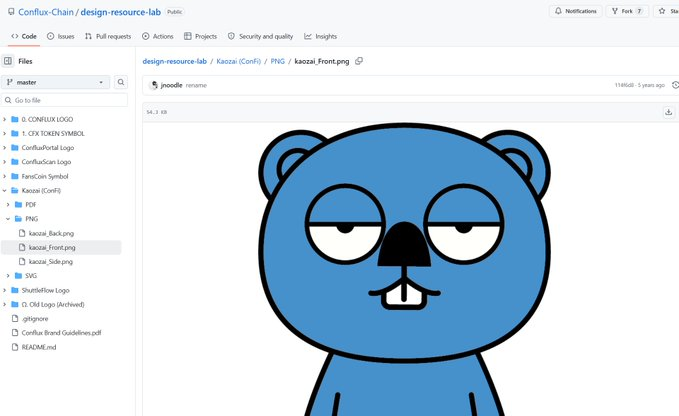The height and width of the screenshot is (416, 679).
Task: Click the kaozai_Side.png file icon
Action: tap(22, 261)
